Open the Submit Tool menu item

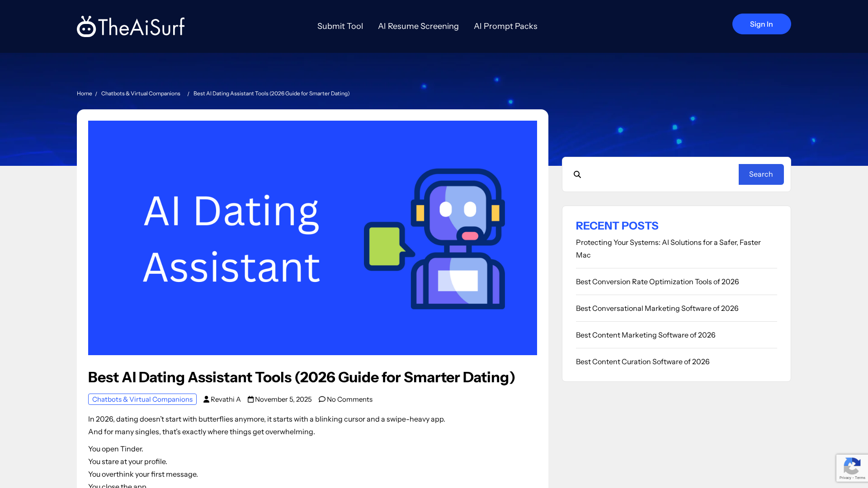[x=340, y=26]
